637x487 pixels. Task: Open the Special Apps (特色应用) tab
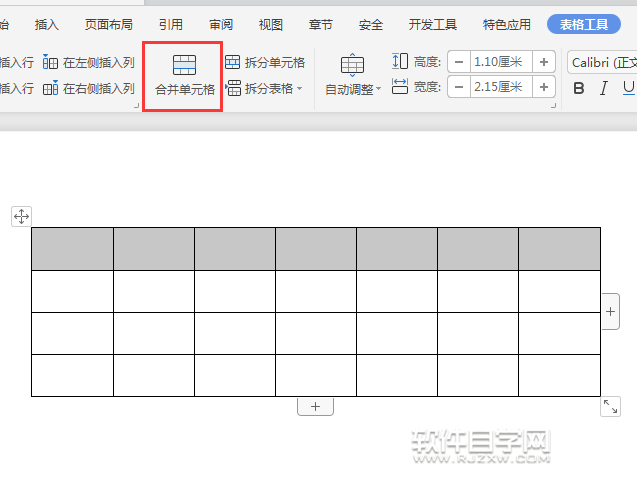click(x=507, y=25)
